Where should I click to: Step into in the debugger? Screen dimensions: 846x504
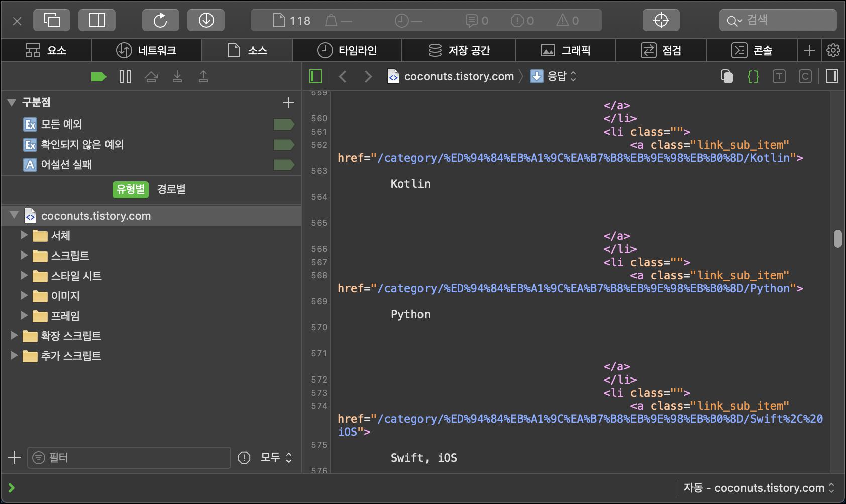[x=177, y=77]
